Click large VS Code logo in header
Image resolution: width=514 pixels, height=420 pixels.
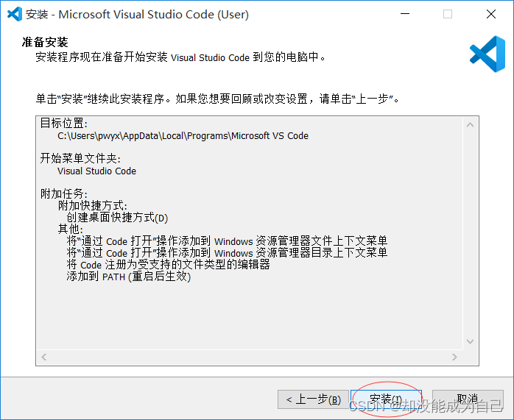487,54
